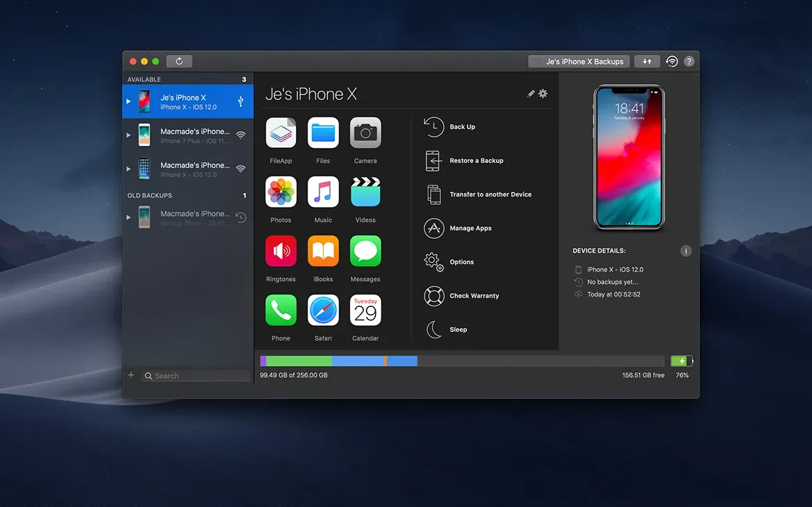
Task: Expand Macmade's iPhone 7 Plus entry
Action: pos(129,135)
